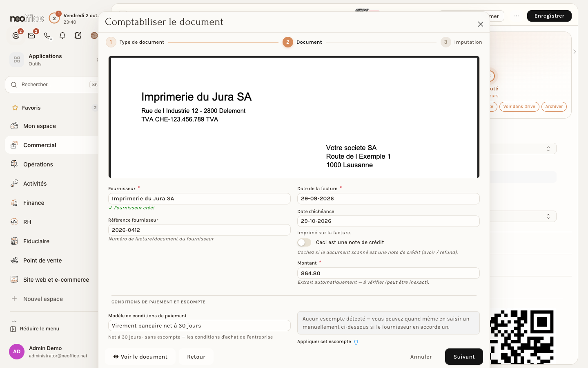Click Voir dans Drive button
Viewport: 588px width, 368px height.
click(x=519, y=107)
